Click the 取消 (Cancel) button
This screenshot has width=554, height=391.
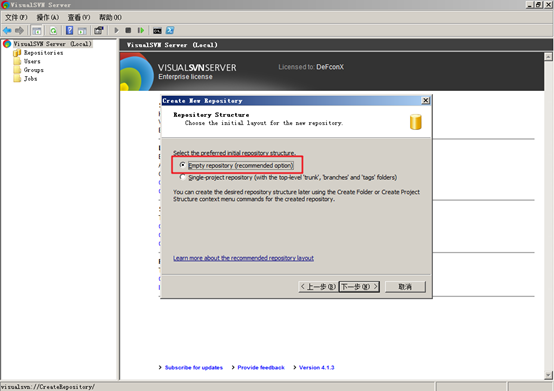click(405, 286)
